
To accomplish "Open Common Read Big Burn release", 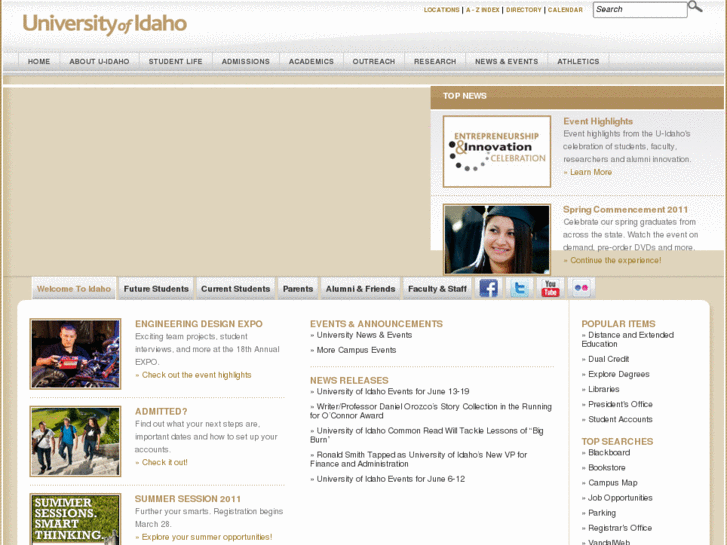I will pos(427,435).
